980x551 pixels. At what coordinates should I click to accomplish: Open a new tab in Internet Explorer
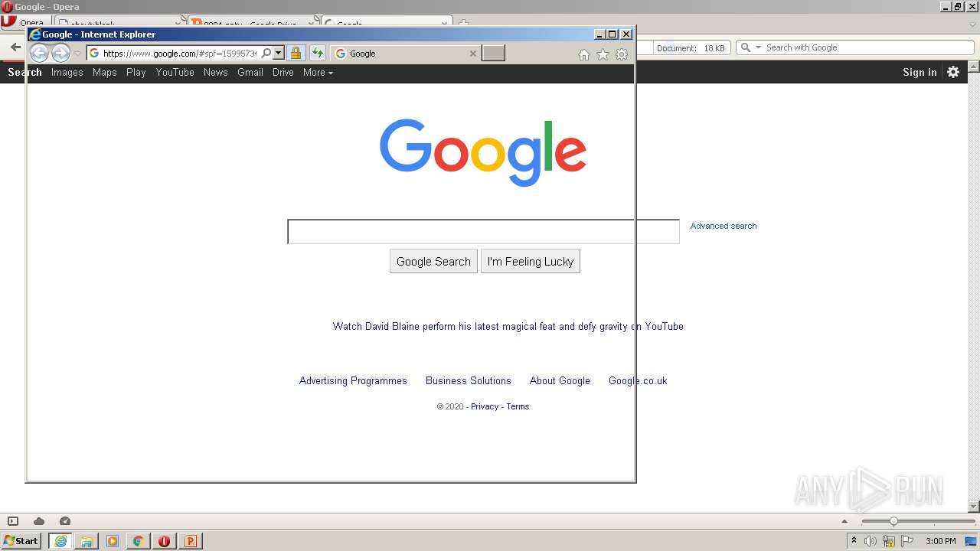pyautogui.click(x=493, y=54)
